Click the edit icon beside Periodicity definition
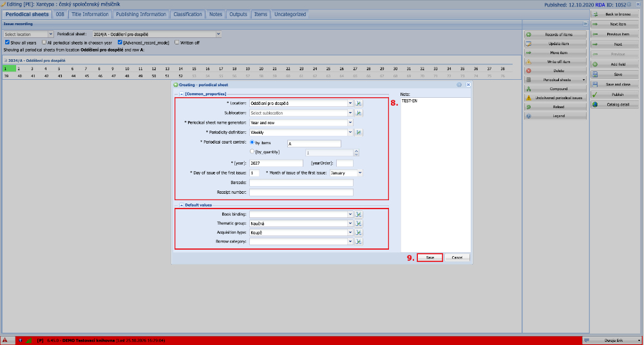This screenshot has width=644, height=345. tap(359, 132)
